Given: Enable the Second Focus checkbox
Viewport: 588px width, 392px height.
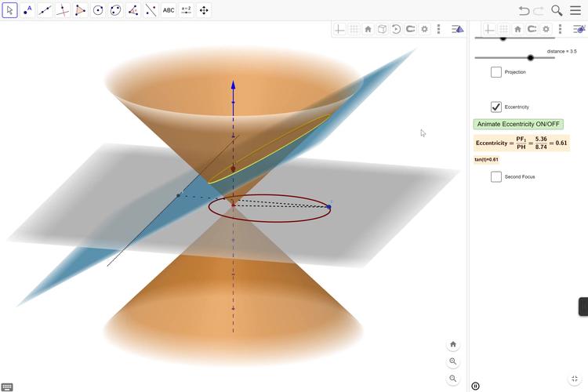Looking at the screenshot, I should click(x=496, y=176).
